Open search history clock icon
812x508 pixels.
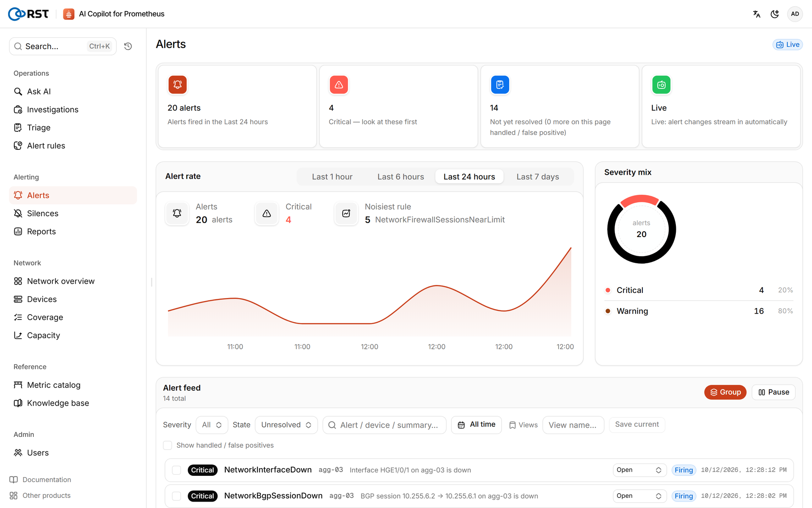[128, 46]
